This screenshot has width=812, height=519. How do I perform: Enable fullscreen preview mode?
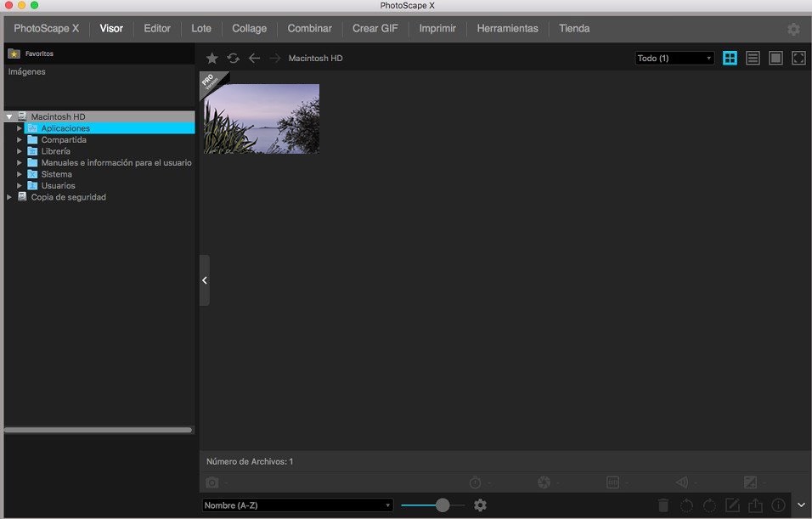pyautogui.click(x=798, y=58)
